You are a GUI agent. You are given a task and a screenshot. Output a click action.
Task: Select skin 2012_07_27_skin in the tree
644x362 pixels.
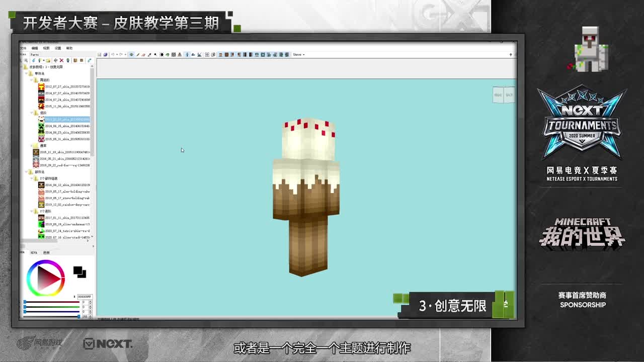click(x=64, y=86)
